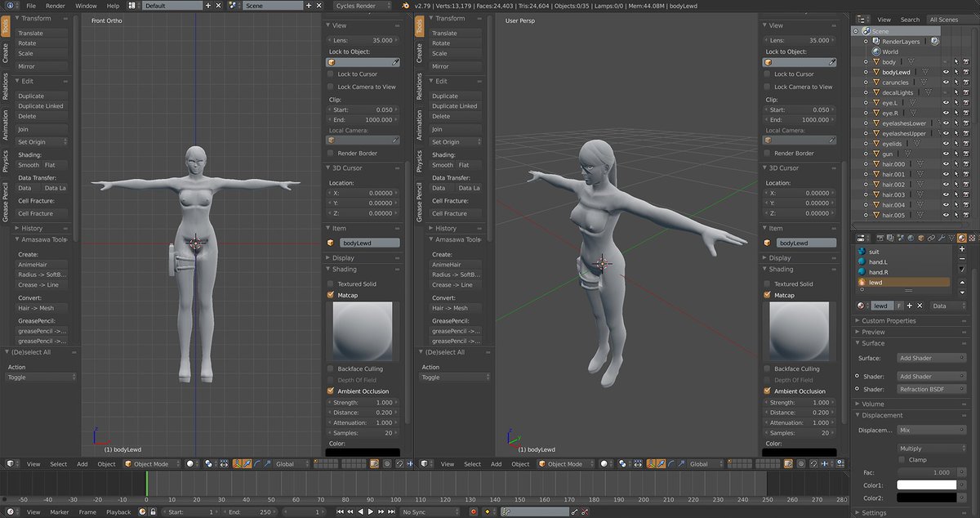Open the Modifiers wrench tab in properties
980x518 pixels.
(x=941, y=238)
